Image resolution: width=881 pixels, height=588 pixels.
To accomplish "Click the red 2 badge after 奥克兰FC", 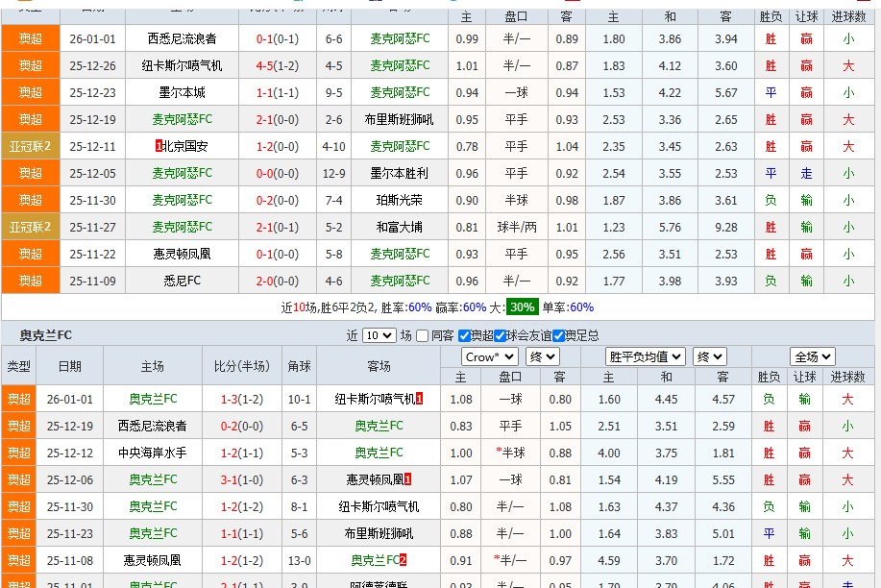I will (x=403, y=557).
